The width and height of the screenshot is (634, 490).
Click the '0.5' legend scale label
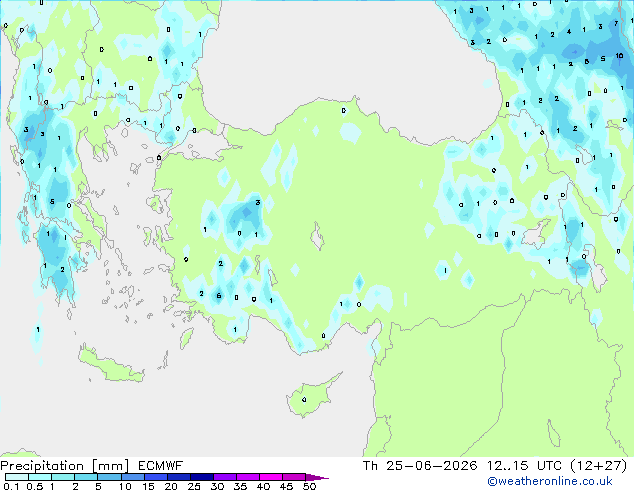(34, 486)
